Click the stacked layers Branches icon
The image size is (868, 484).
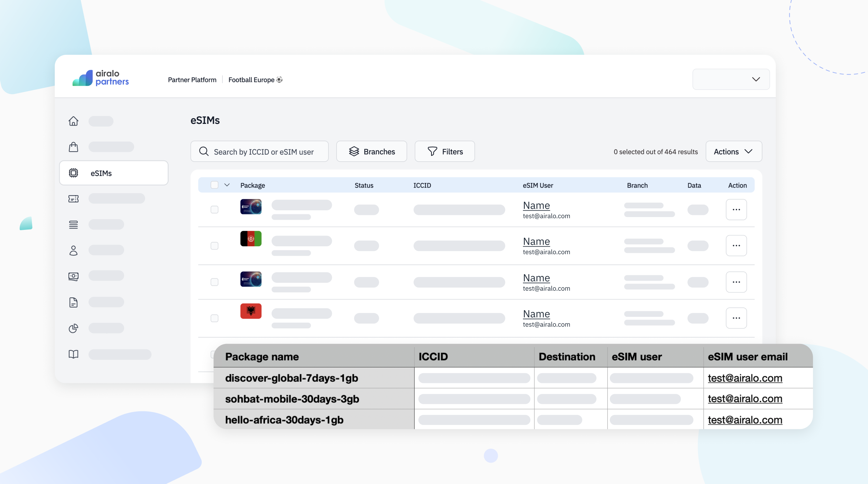(354, 151)
